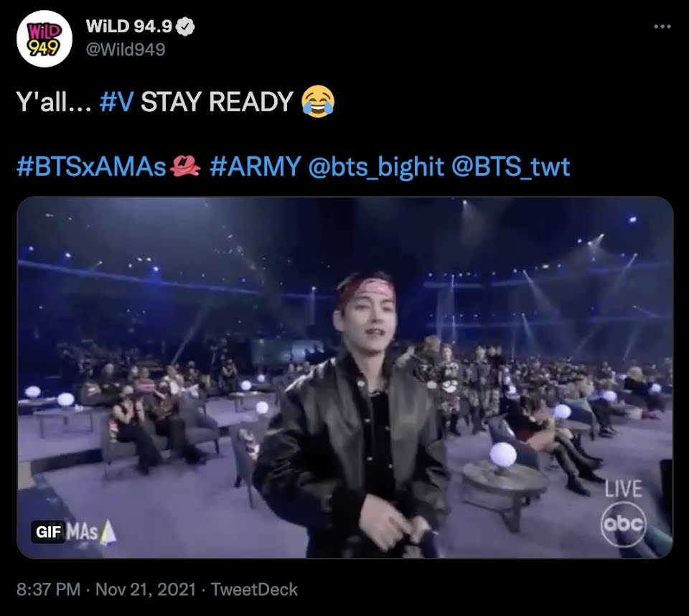Visit the @BTS_twt mention
The height and width of the screenshot is (616, 689).
click(511, 167)
